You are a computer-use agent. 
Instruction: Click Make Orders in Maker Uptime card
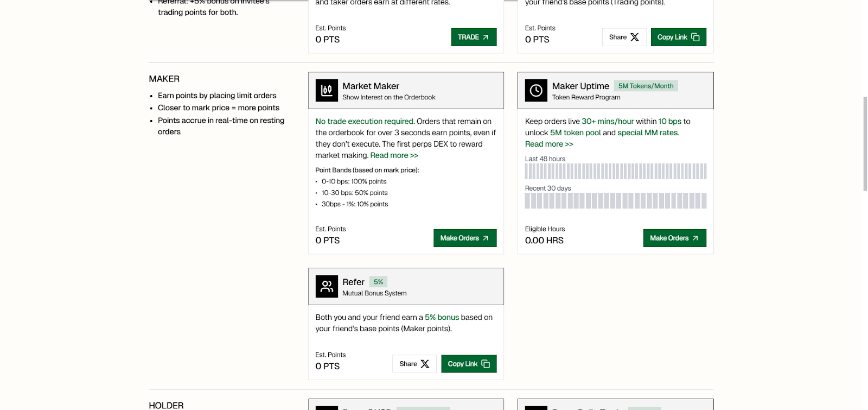[x=674, y=238]
